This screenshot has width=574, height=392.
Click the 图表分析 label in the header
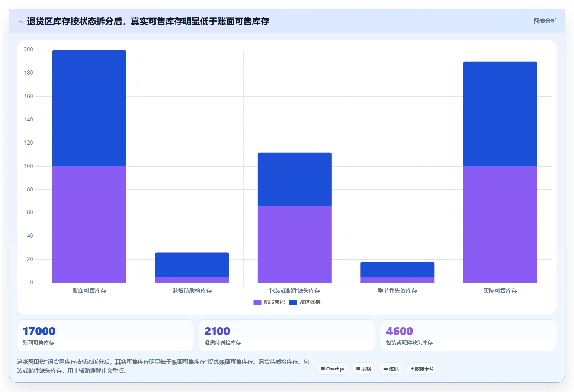point(545,21)
